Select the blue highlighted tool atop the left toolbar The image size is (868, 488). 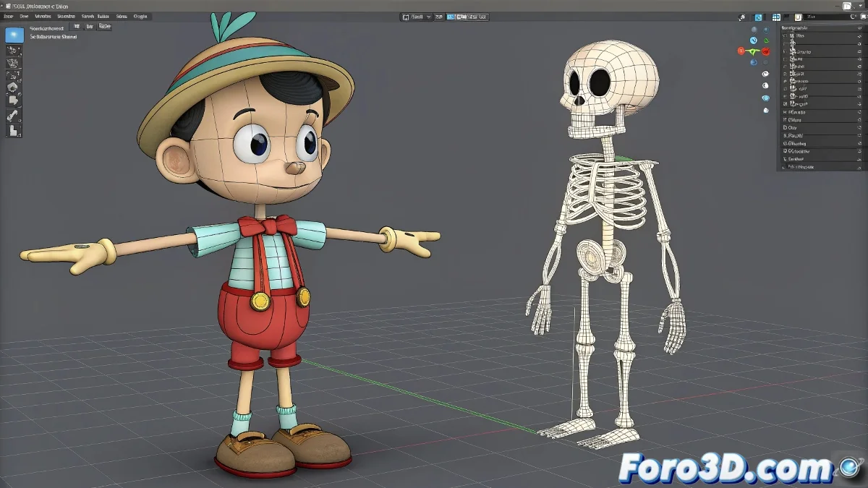tap(14, 34)
